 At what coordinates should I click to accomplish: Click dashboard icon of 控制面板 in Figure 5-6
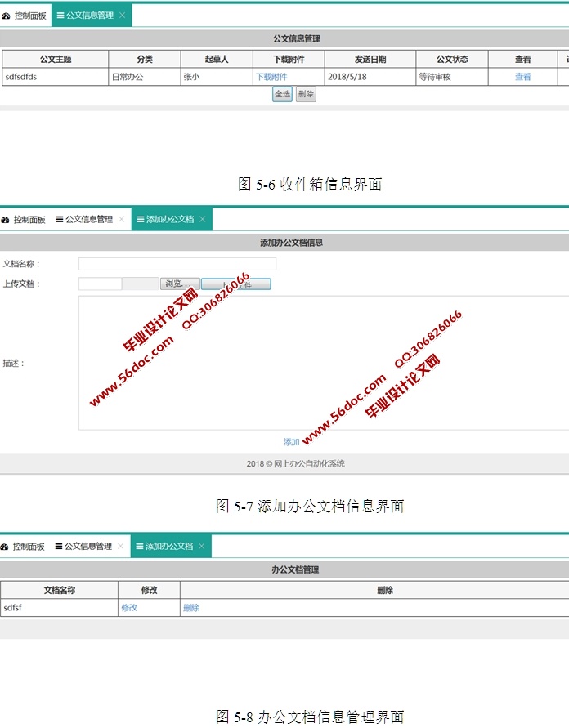7,16
